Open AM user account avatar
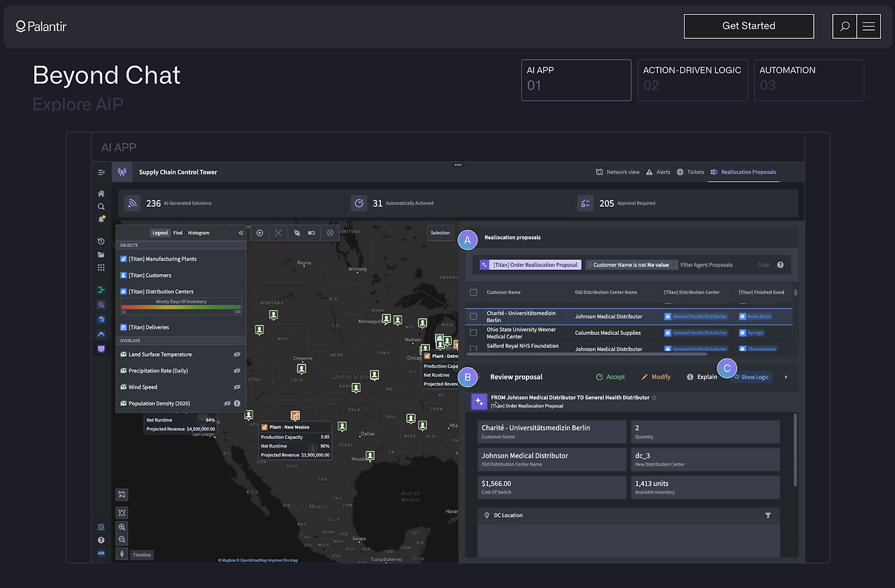 pos(101,553)
